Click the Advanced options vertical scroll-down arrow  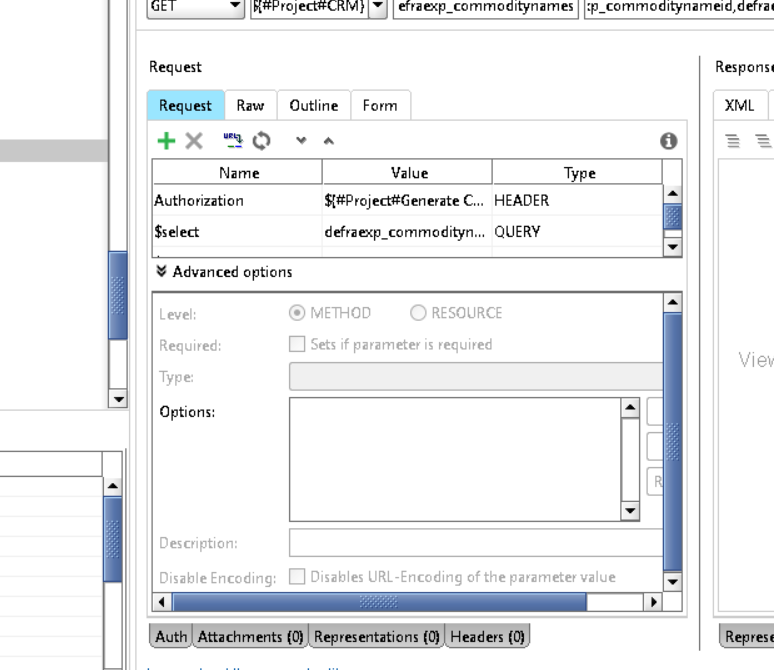click(x=672, y=582)
